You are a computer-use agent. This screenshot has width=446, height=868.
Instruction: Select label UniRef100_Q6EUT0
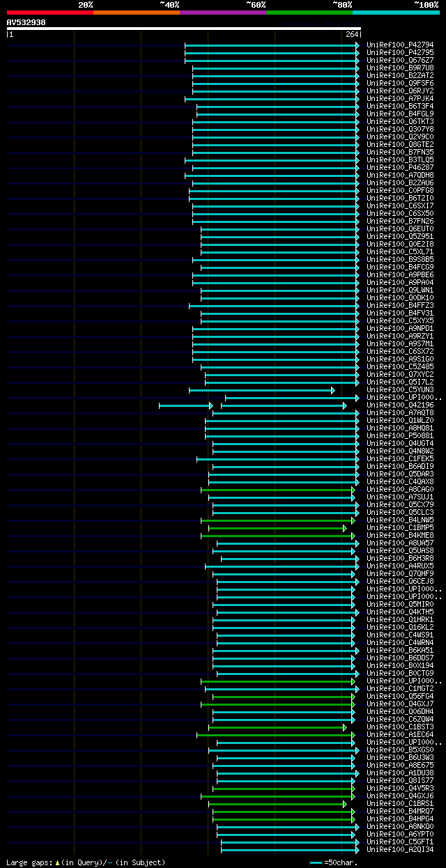[400, 229]
